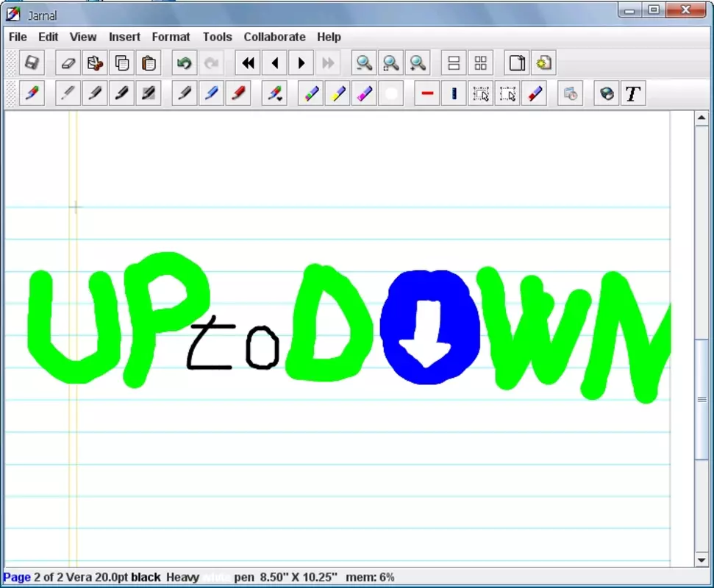The image size is (714, 588).
Task: Click the Save floppy disk icon
Action: pos(32,62)
